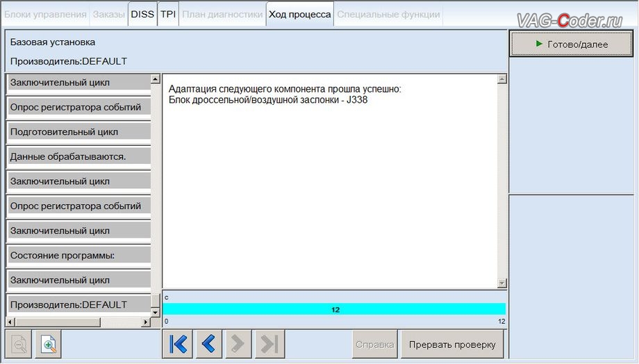Image resolution: width=639 pixels, height=364 pixels.
Task: Click the zoom in page icon
Action: pos(49,345)
